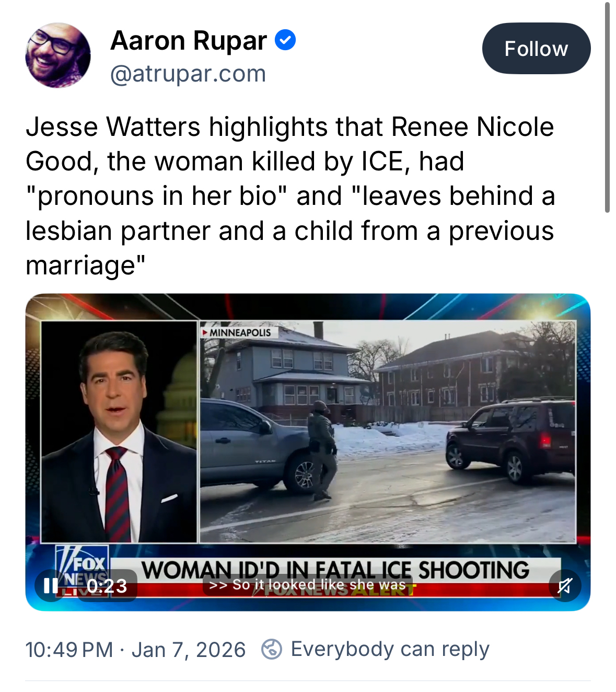Pause the video with the pause icon
The width and height of the screenshot is (616, 692).
(x=51, y=585)
